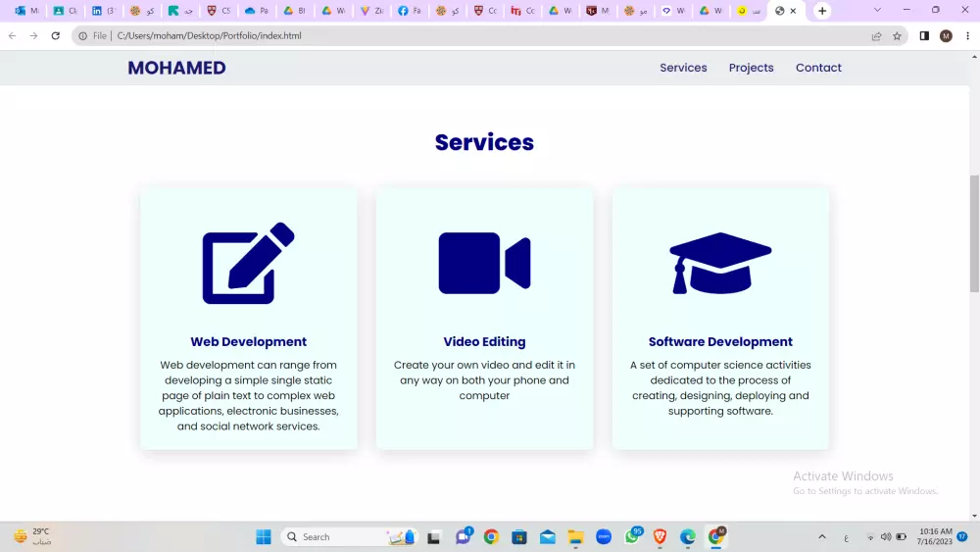980x552 pixels.
Task: Expand the tab search dropdown
Action: pos(877,10)
